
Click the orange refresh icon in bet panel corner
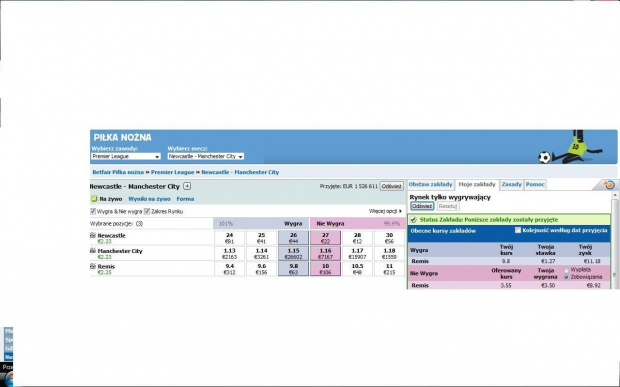click(x=609, y=185)
